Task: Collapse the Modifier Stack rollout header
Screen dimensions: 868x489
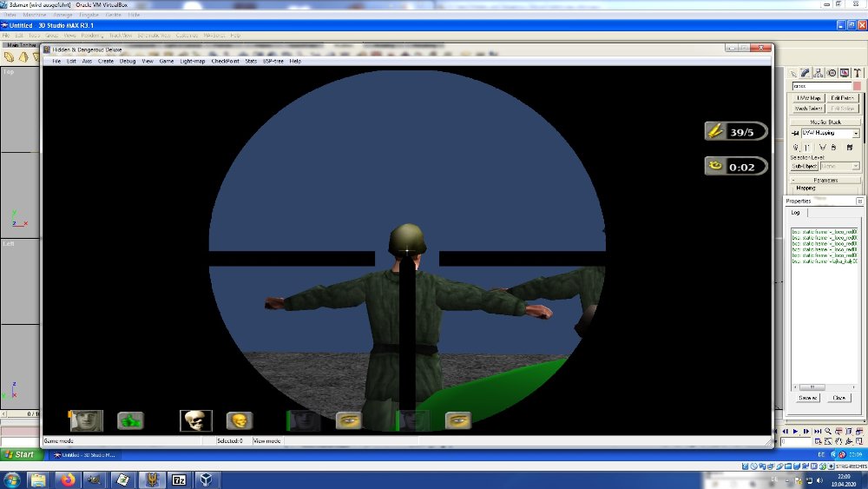Action: [825, 122]
